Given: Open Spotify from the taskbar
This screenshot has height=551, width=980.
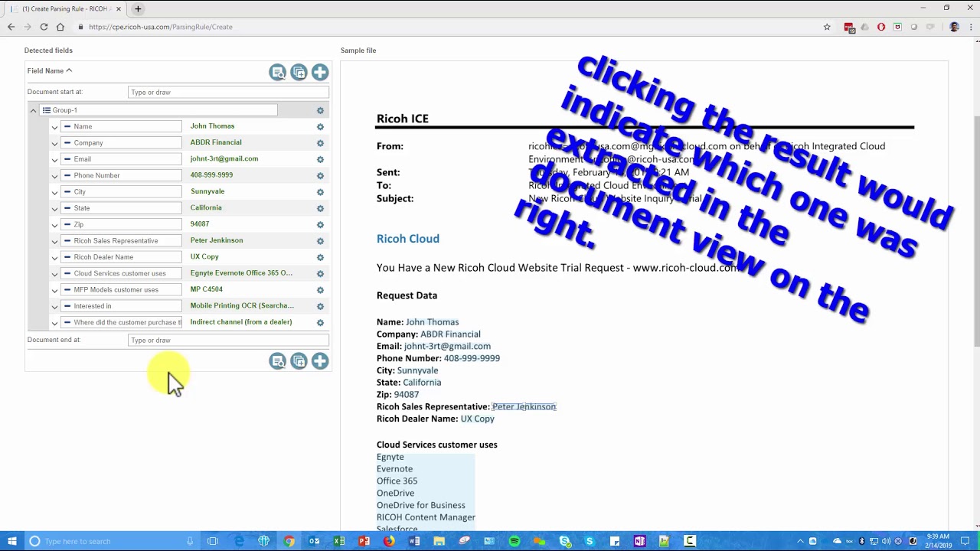Looking at the screenshot, I should coord(514,541).
